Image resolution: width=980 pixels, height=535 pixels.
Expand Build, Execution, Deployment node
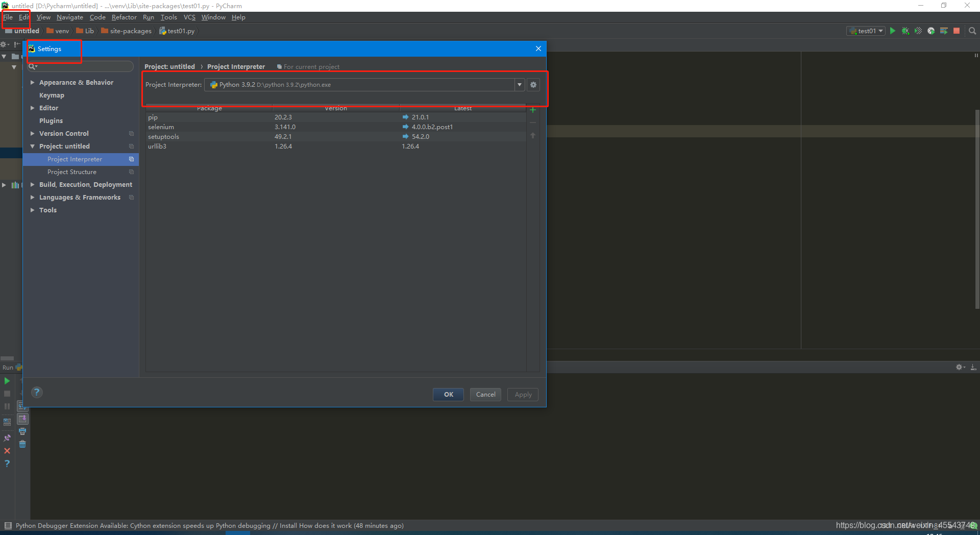32,184
